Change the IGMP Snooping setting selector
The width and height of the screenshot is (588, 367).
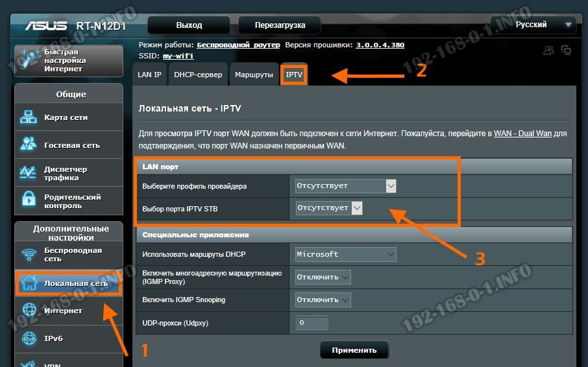tap(323, 300)
